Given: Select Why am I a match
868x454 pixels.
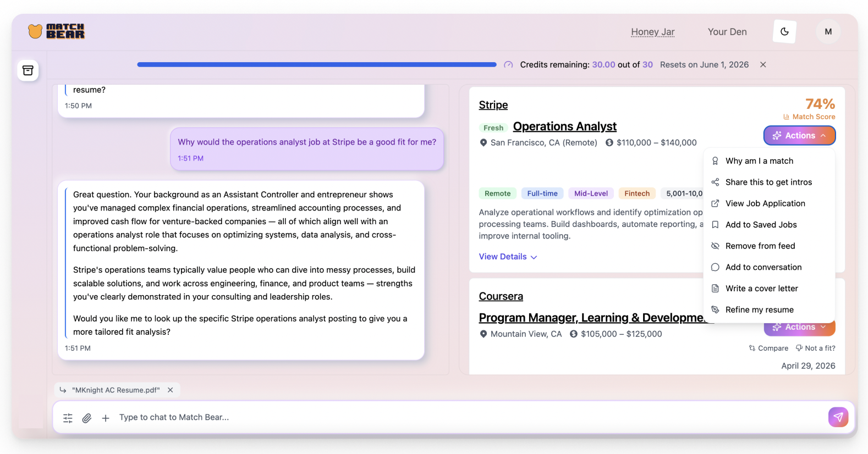Looking at the screenshot, I should tap(769, 161).
